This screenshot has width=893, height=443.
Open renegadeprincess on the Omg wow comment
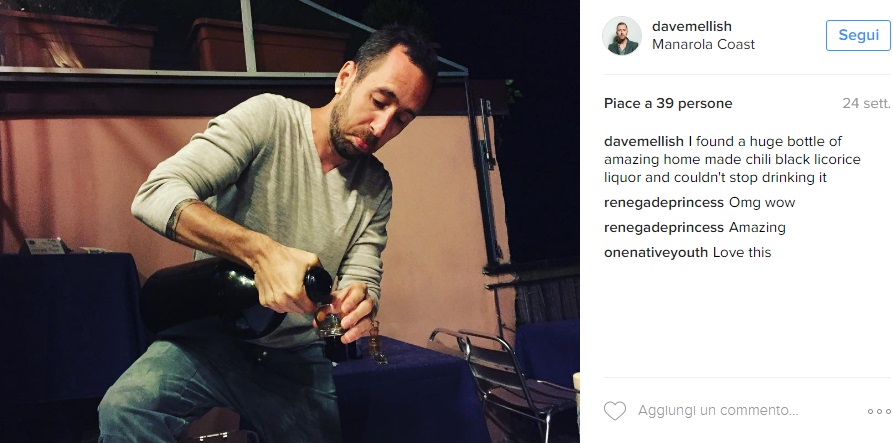664,203
